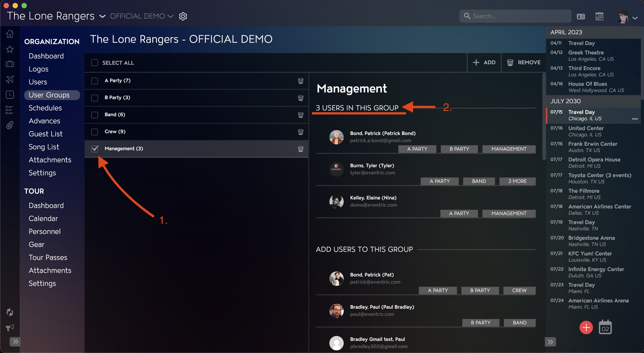Select 07/17 Detroit Opera House date
The image size is (644, 353).
pyautogui.click(x=594, y=163)
